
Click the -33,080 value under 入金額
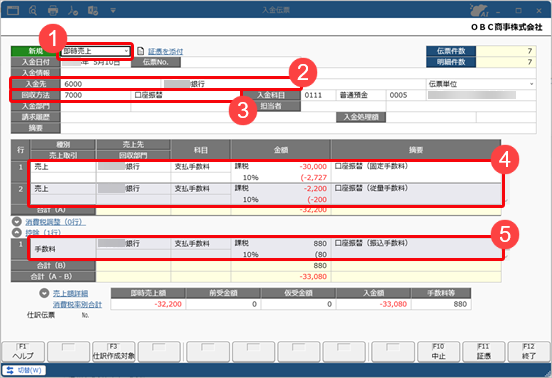click(374, 304)
